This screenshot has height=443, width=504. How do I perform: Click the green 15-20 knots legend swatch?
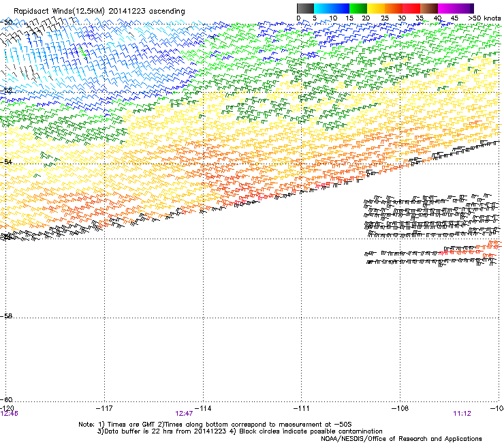(358, 8)
